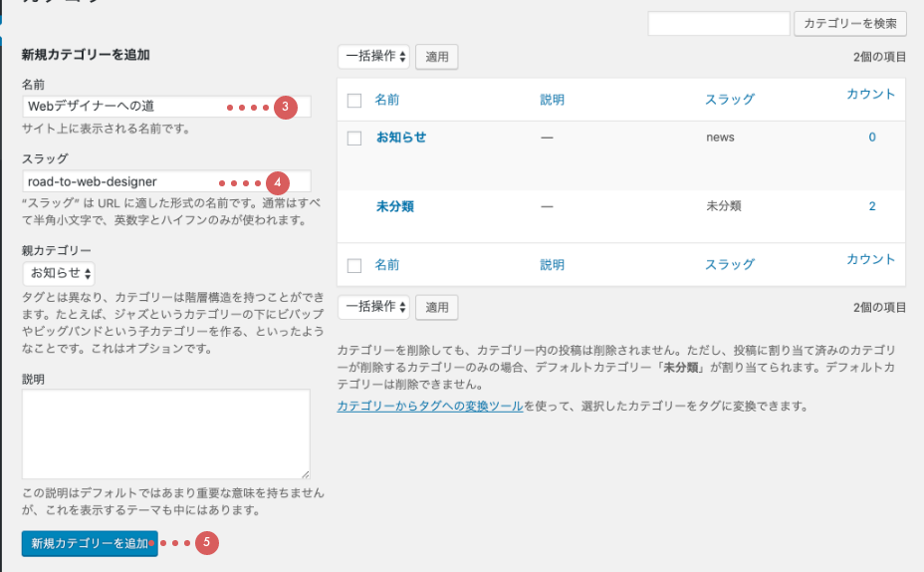Click the count 2 link for 未分類
Screen dimensions: 924x572
872,206
